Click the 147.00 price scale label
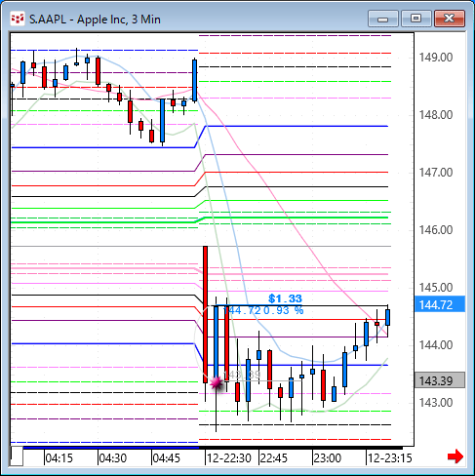 pos(436,173)
